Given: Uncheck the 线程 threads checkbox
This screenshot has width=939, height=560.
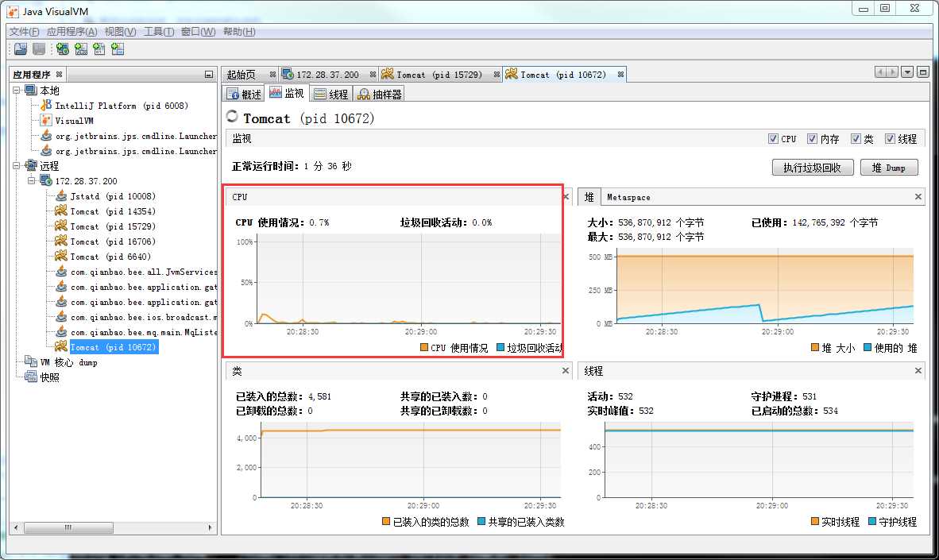Looking at the screenshot, I should pyautogui.click(x=890, y=138).
